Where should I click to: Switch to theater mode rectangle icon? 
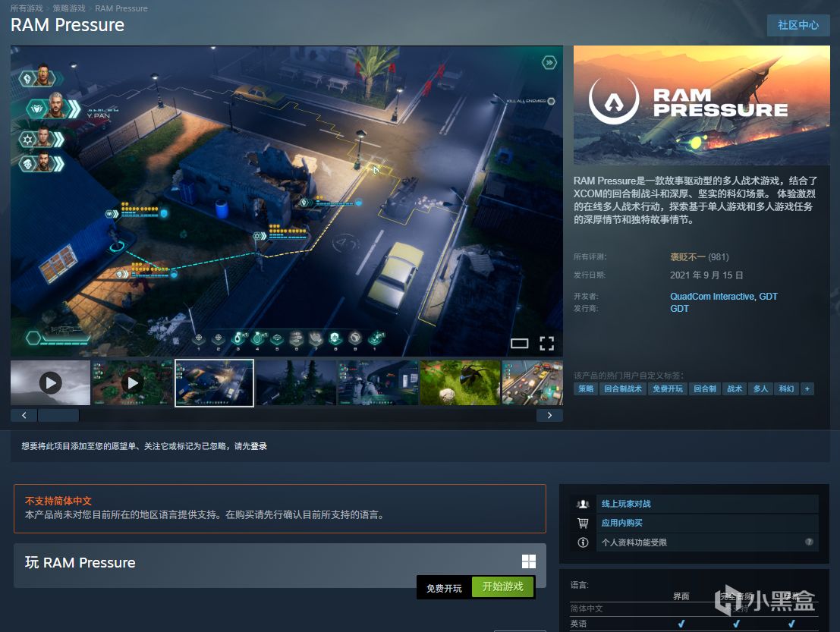coord(519,344)
